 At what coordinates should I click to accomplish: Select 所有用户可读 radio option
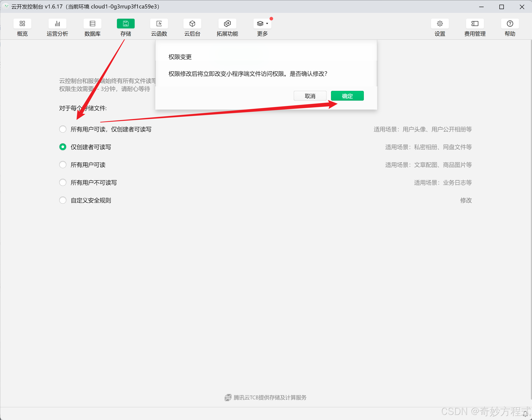[63, 165]
